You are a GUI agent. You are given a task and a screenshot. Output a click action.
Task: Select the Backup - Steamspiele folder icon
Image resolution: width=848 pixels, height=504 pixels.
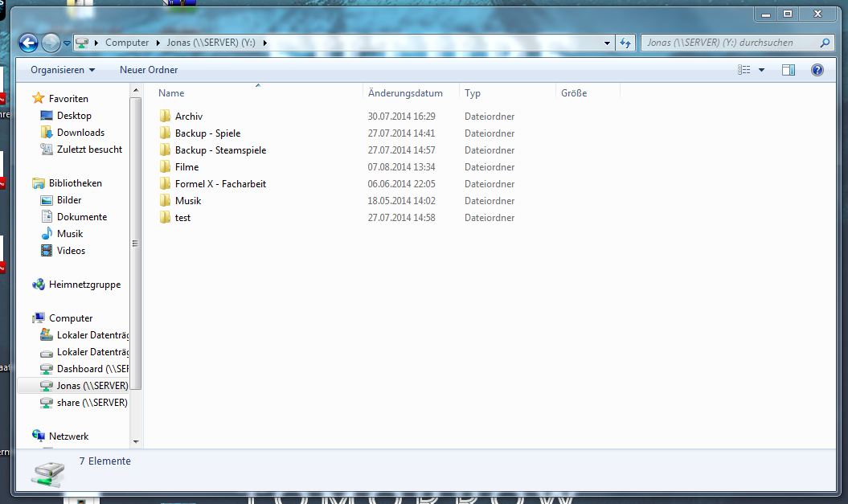(165, 150)
